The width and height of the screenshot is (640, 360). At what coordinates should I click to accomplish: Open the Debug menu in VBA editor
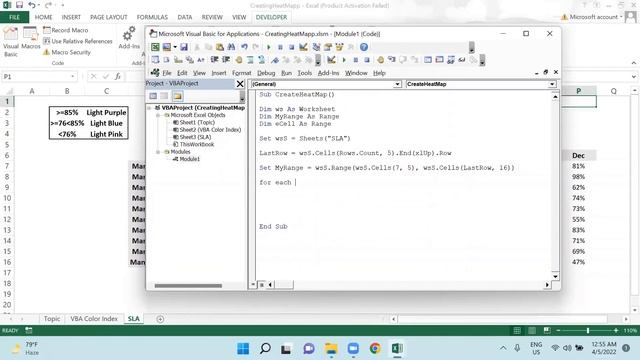266,73
